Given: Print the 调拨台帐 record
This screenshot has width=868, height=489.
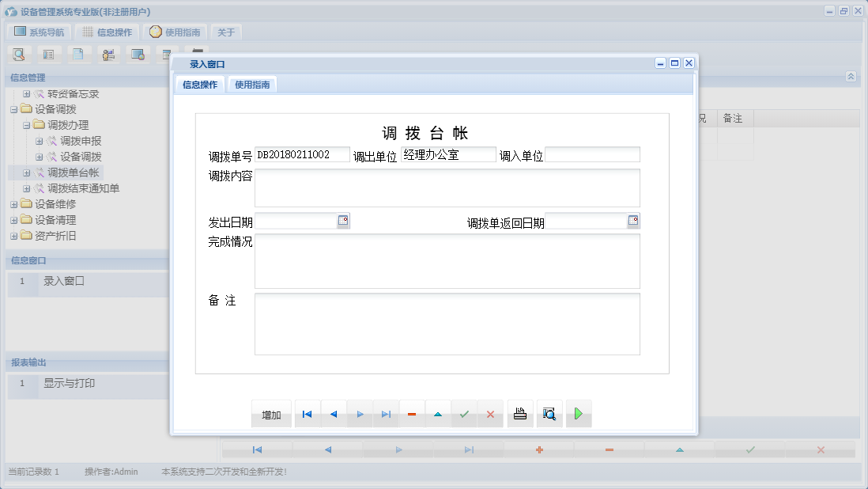Looking at the screenshot, I should (519, 413).
